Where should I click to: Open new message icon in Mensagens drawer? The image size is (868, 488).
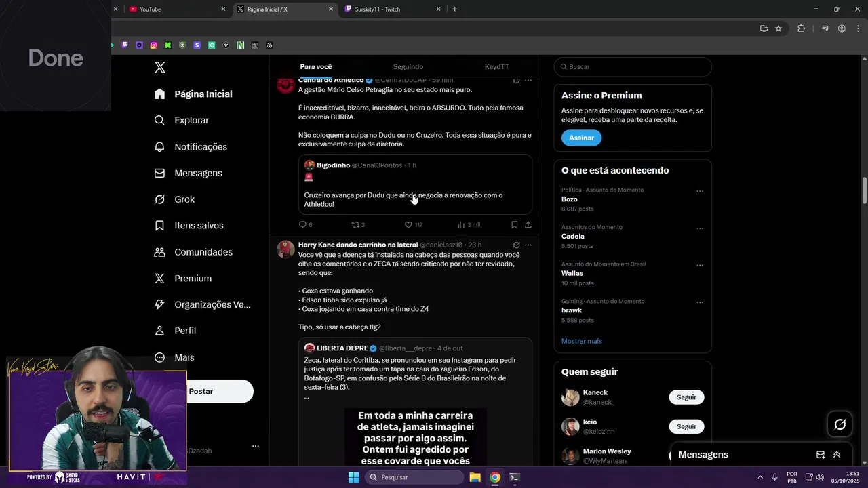[x=821, y=455]
